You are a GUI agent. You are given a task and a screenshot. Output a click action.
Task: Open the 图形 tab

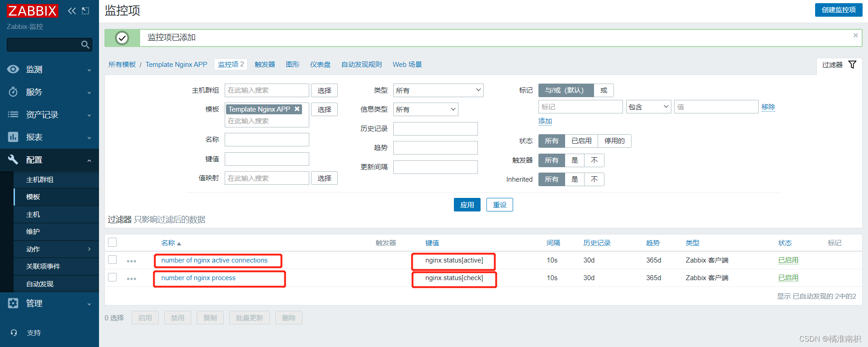292,65
